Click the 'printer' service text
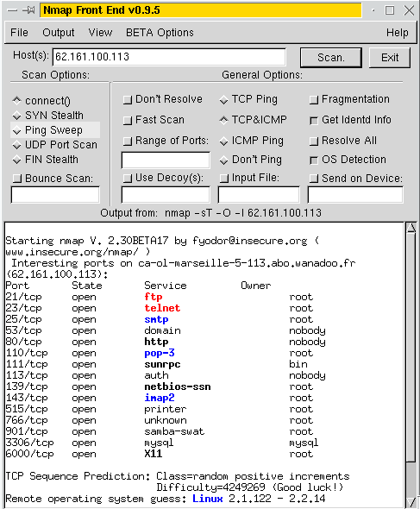 tap(166, 409)
